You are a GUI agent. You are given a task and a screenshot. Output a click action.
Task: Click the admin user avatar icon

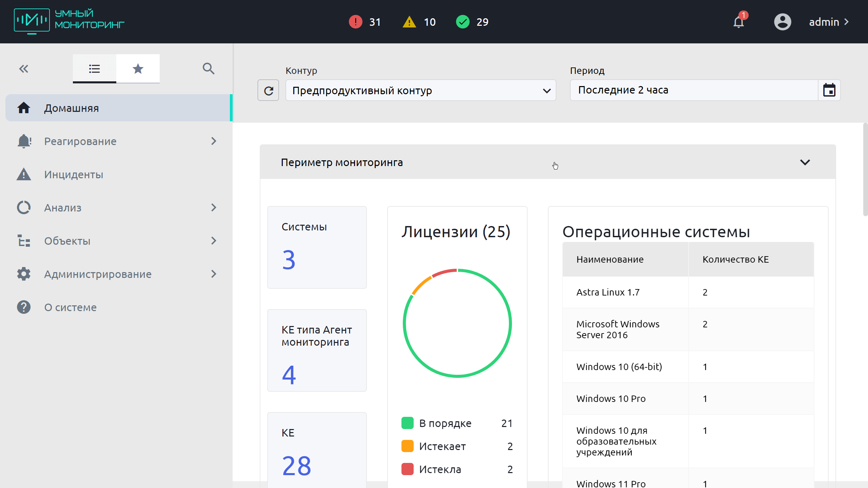[782, 22]
